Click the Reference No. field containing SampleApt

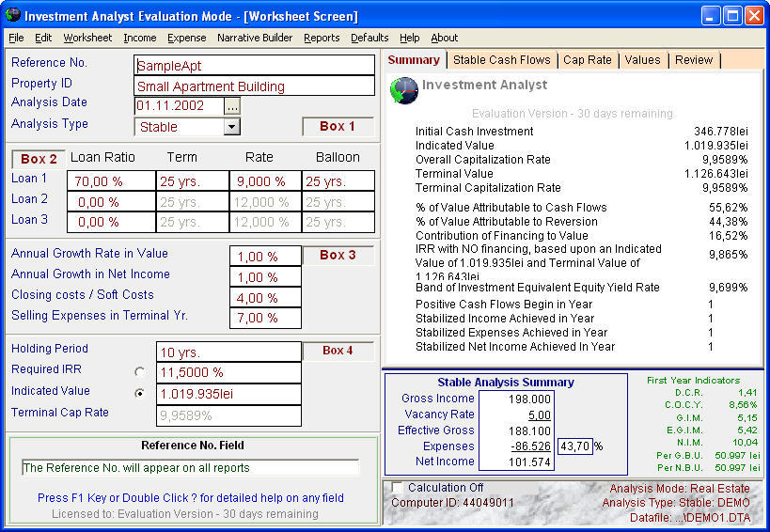click(x=254, y=65)
